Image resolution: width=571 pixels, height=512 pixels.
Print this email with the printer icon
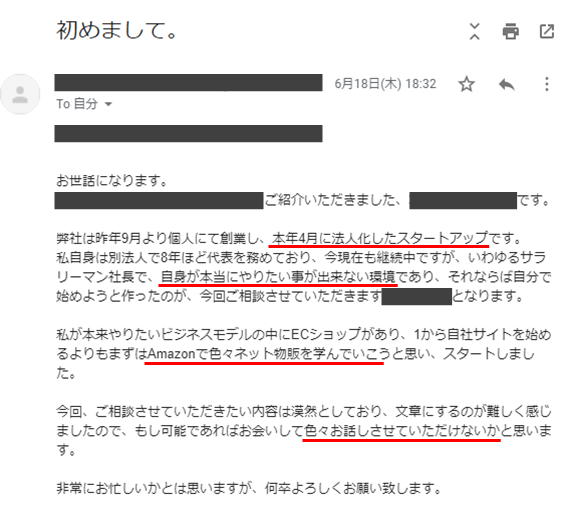click(511, 31)
